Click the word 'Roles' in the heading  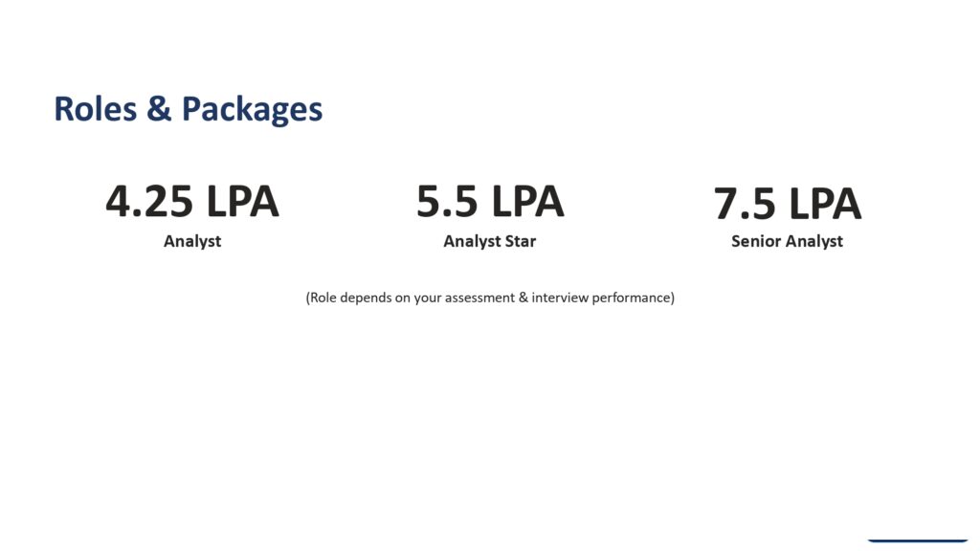tap(95, 109)
